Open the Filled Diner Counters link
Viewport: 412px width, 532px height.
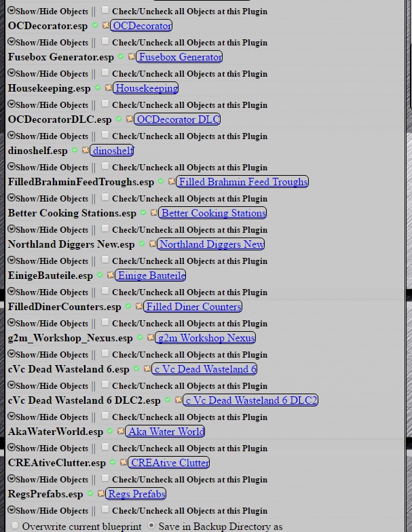coord(193,307)
